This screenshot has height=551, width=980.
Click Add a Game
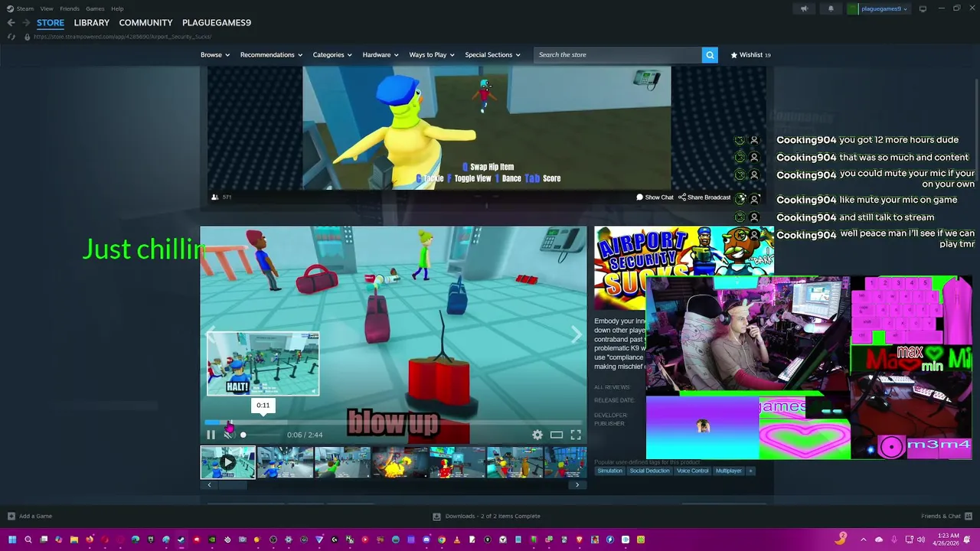click(x=30, y=516)
